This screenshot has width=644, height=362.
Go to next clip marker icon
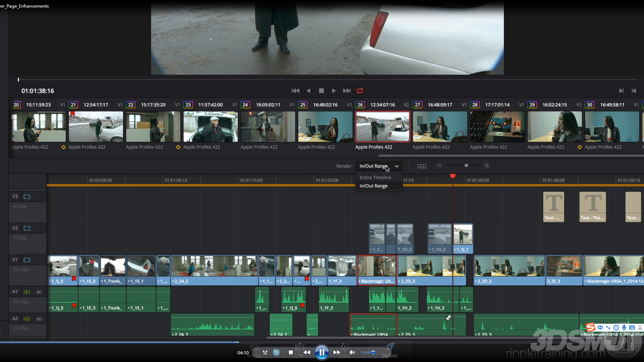pos(621,91)
